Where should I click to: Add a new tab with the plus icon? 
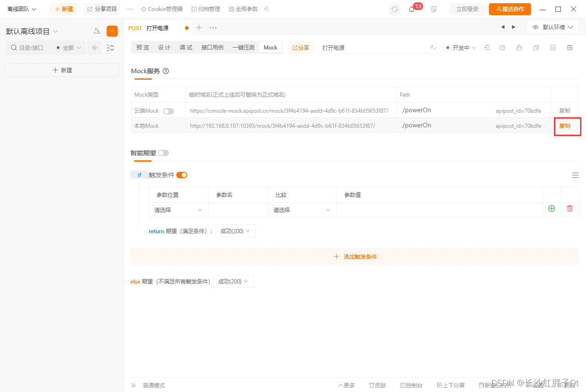(199, 28)
